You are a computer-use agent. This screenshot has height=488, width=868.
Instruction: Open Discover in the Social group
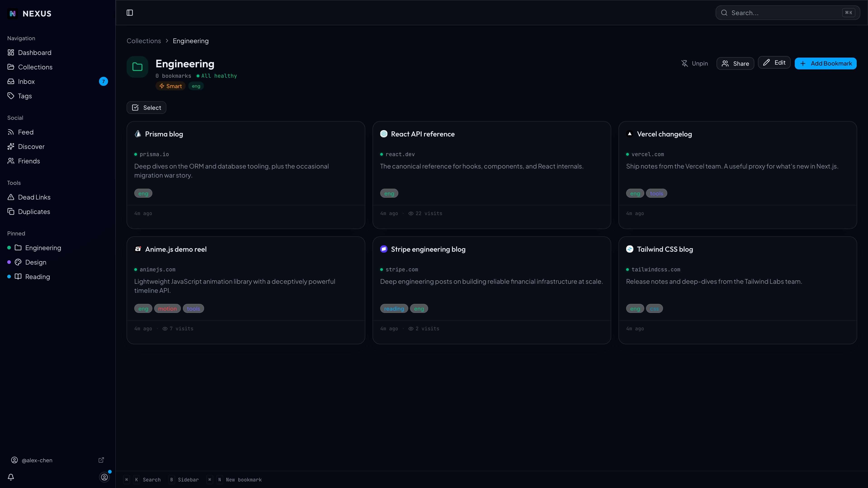coord(58,146)
